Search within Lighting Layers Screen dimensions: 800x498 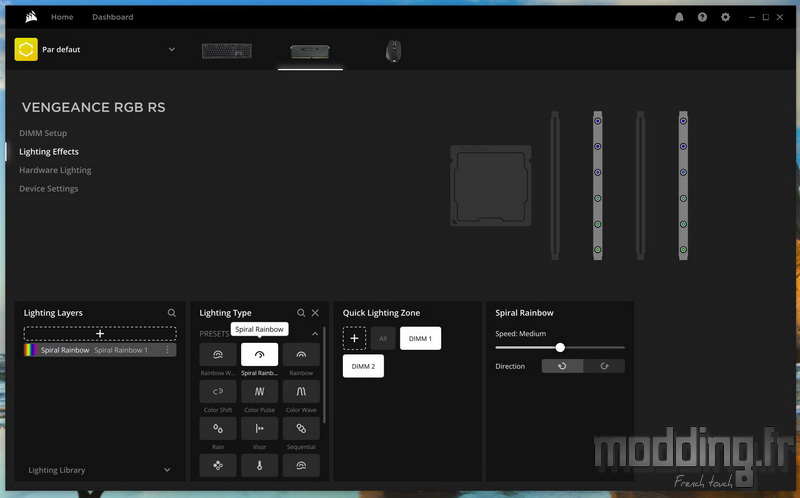171,313
